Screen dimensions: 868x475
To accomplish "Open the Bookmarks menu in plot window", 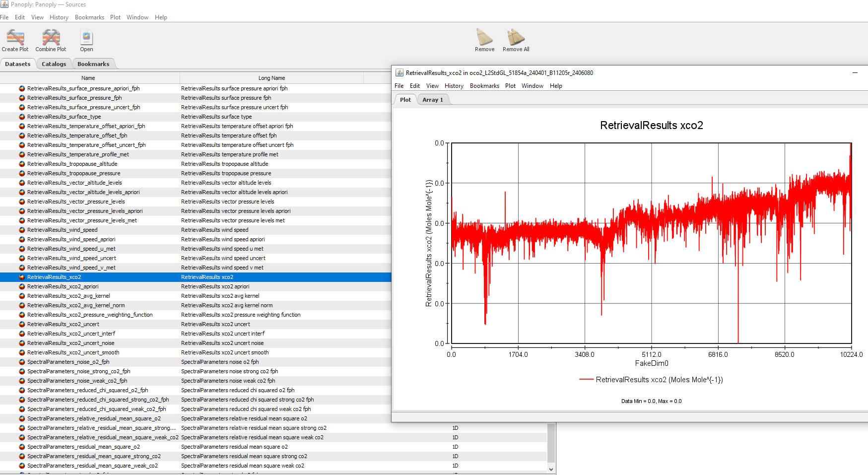I will [484, 86].
